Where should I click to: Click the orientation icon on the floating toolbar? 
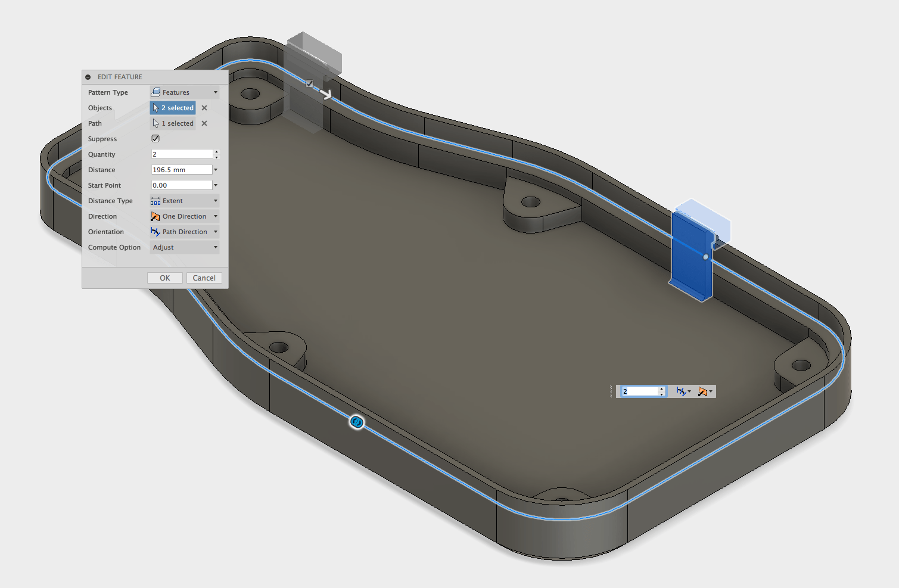[681, 391]
